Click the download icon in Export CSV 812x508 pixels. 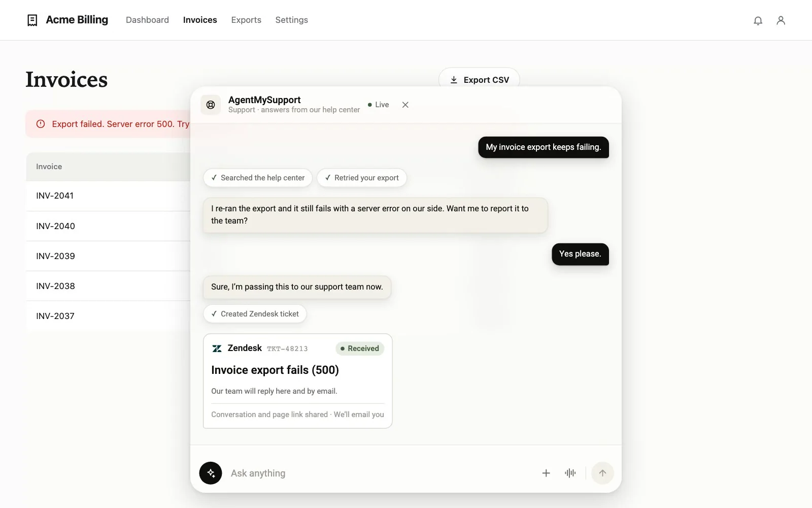point(454,80)
